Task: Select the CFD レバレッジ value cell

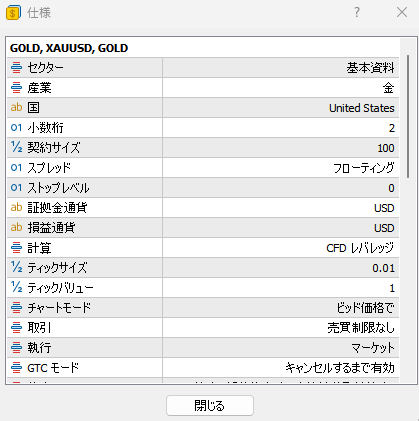Action: click(x=281, y=248)
